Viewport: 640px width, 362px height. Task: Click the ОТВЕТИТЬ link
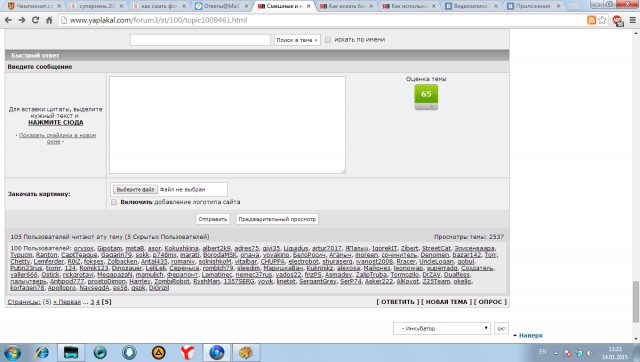398,302
